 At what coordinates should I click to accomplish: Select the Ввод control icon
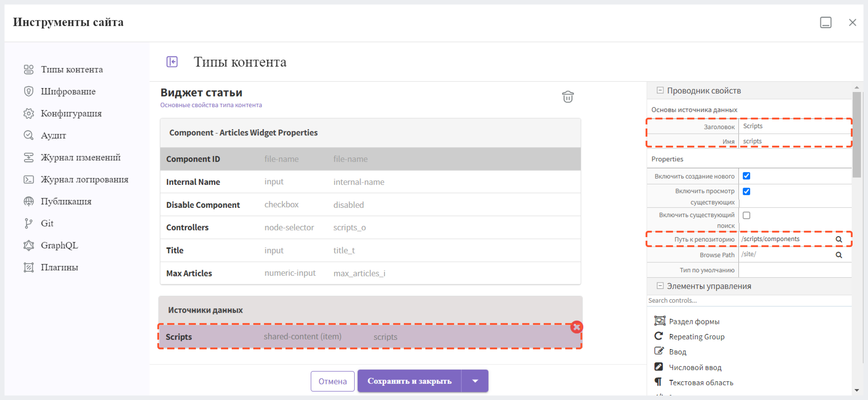tap(659, 351)
